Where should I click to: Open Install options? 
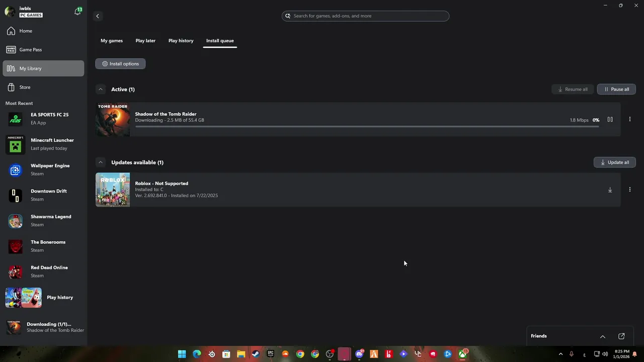pos(120,64)
